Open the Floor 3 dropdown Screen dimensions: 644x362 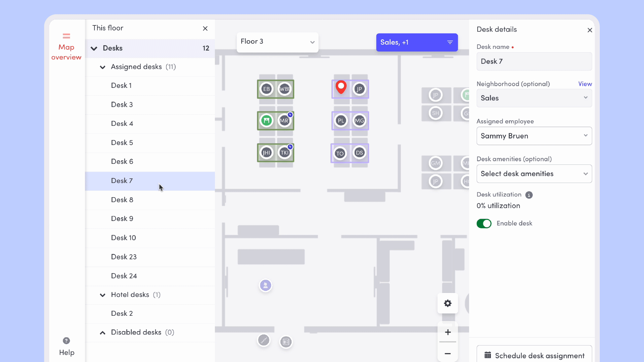click(x=277, y=42)
